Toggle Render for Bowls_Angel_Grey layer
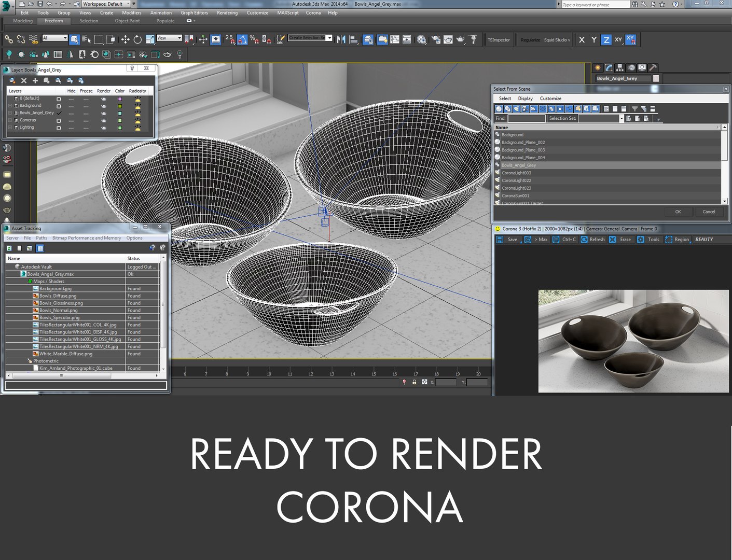 click(103, 113)
